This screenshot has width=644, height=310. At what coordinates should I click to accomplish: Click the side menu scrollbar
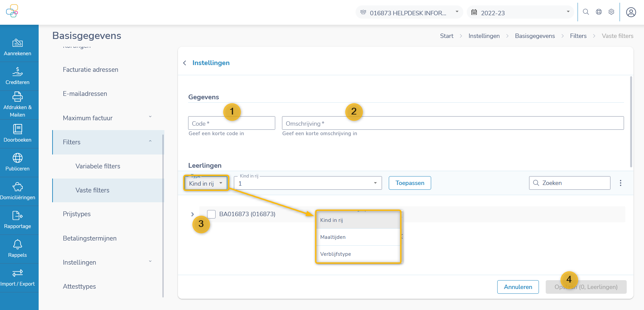[163, 216]
